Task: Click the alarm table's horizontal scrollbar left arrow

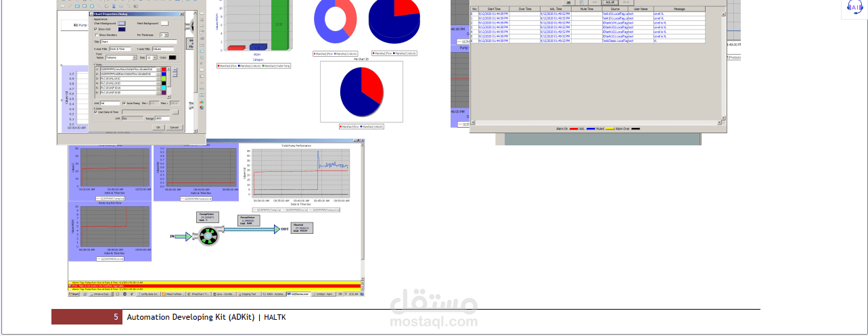Action: pyautogui.click(x=473, y=122)
